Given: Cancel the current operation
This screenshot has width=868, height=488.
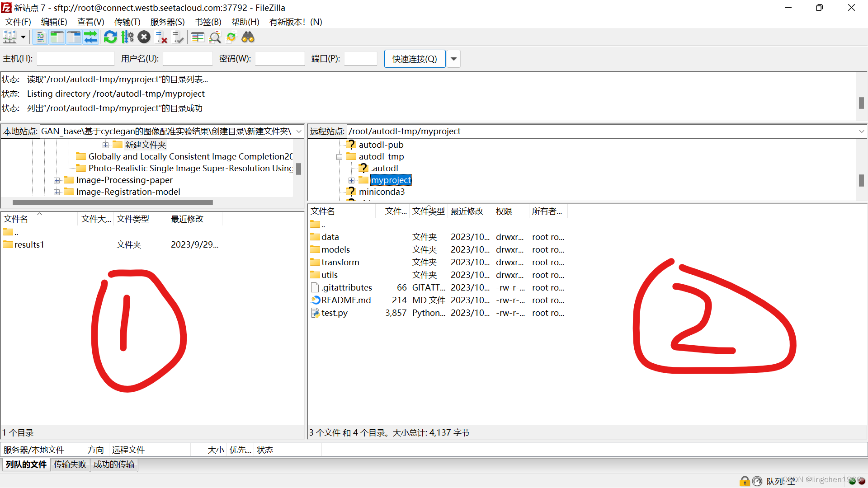Looking at the screenshot, I should coord(144,37).
